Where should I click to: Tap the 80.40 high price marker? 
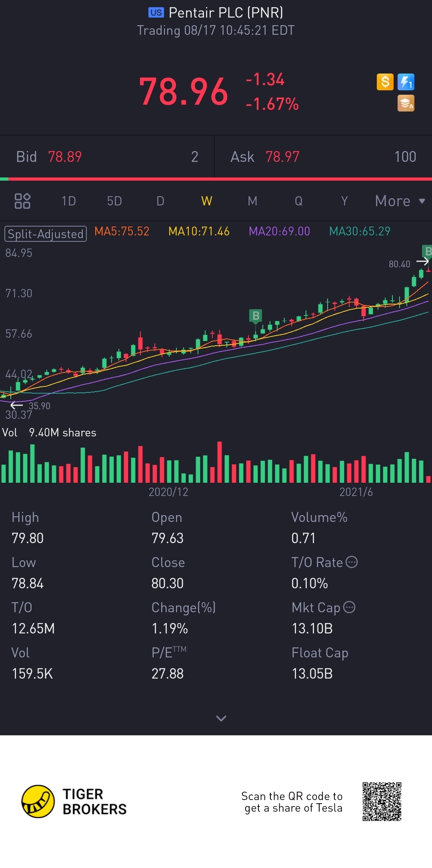pos(400,264)
